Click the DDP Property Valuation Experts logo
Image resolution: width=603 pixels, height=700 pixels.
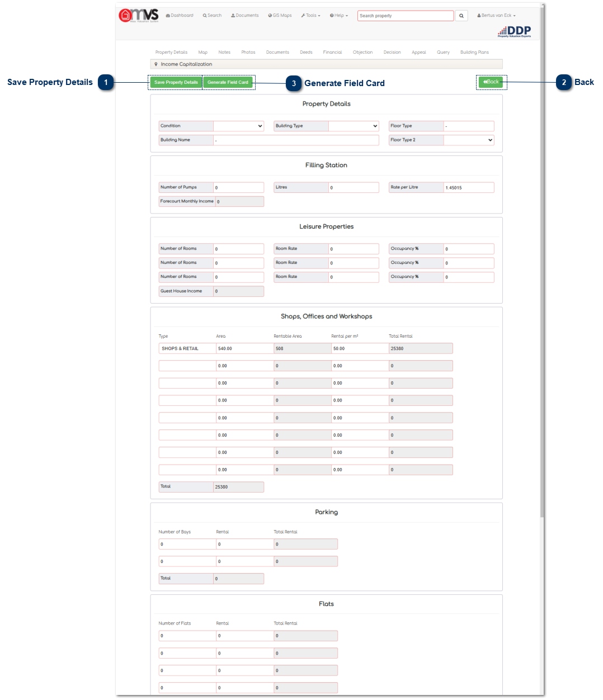click(515, 31)
